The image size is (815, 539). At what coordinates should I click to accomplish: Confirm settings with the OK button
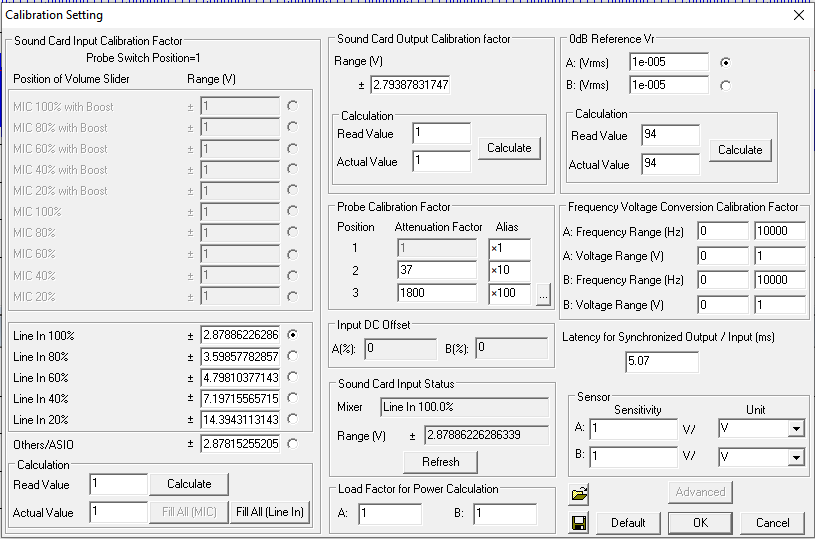pyautogui.click(x=700, y=522)
